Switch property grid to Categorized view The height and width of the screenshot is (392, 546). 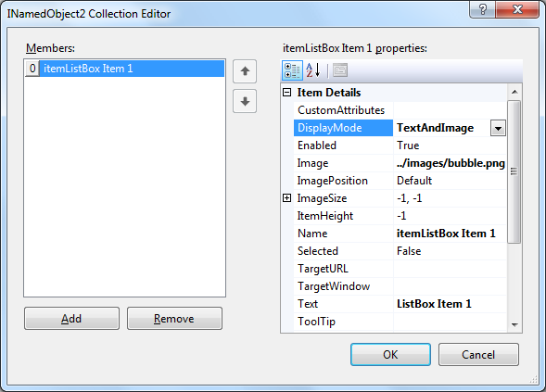pos(292,70)
